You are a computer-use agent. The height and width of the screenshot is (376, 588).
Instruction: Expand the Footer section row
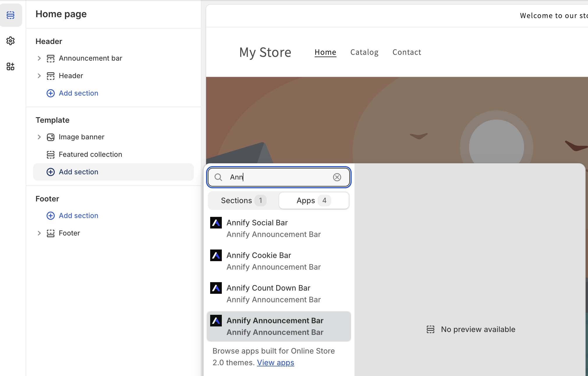39,233
